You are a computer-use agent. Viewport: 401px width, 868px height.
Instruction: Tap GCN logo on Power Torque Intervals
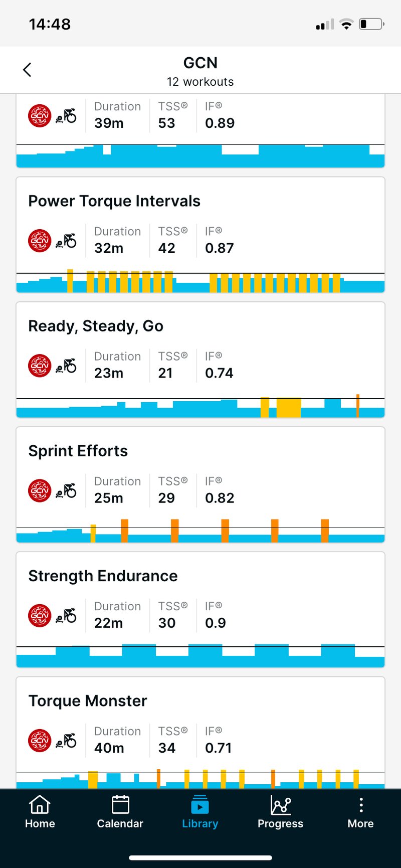pos(40,241)
